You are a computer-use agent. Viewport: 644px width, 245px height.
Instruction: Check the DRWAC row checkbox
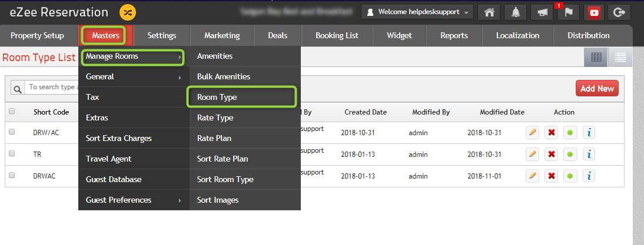(x=12, y=175)
